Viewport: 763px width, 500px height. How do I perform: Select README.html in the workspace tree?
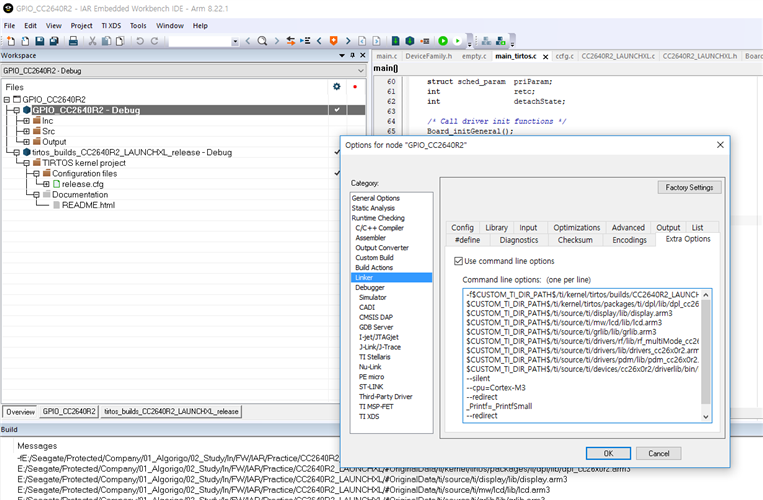tap(88, 205)
